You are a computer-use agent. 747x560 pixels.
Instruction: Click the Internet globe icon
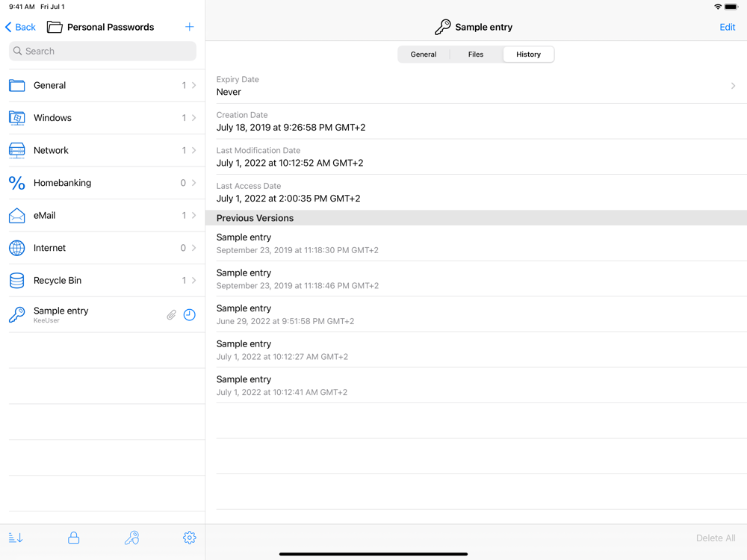tap(16, 248)
